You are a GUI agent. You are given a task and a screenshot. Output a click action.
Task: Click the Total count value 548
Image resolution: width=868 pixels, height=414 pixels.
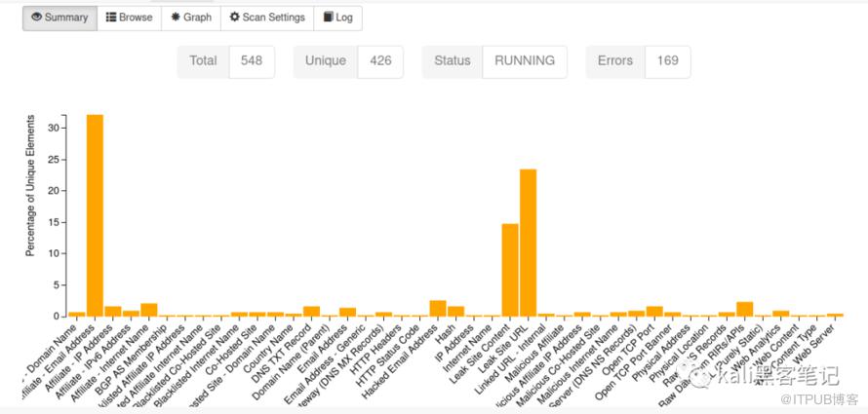pyautogui.click(x=252, y=60)
